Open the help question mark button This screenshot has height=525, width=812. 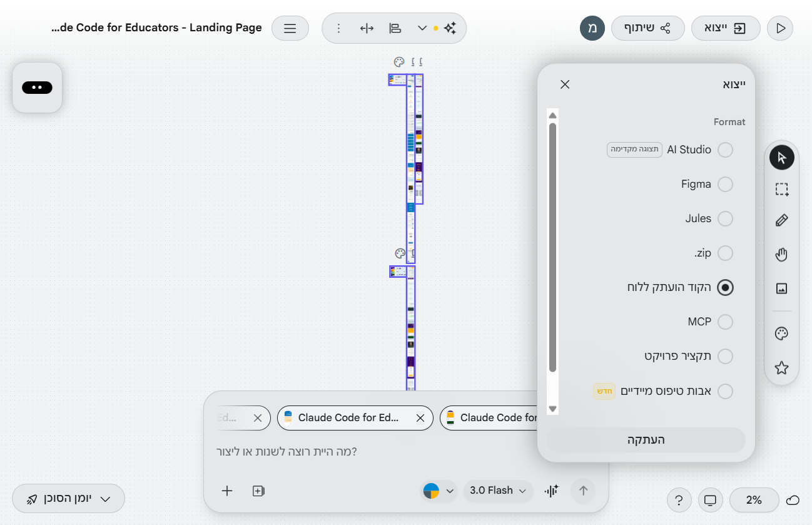[679, 500]
